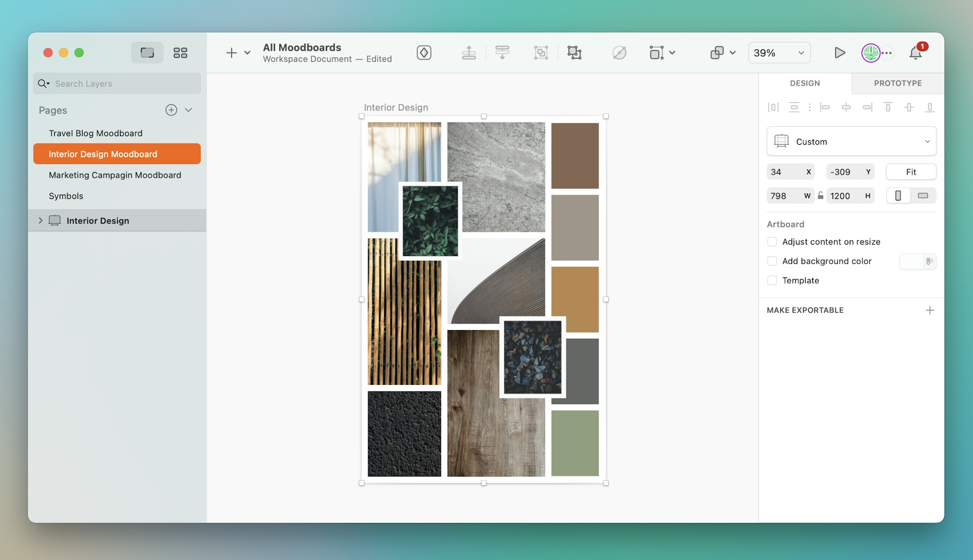Preview the prototype with the play icon
Viewport: 973px width, 560px height.
[840, 53]
